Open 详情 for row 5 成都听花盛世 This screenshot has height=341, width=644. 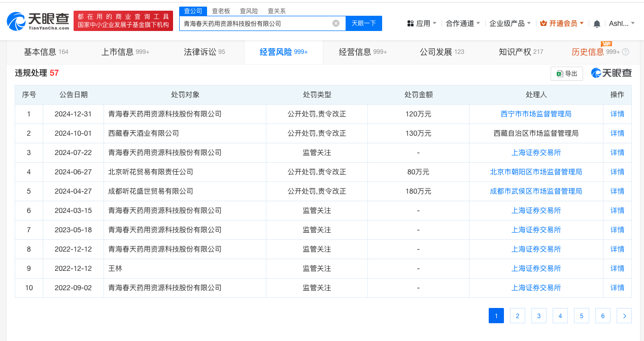(x=617, y=191)
